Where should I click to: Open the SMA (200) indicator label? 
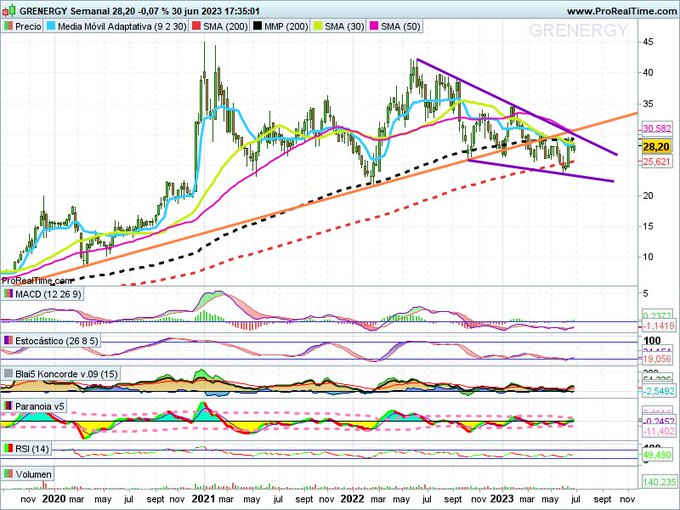[x=225, y=26]
